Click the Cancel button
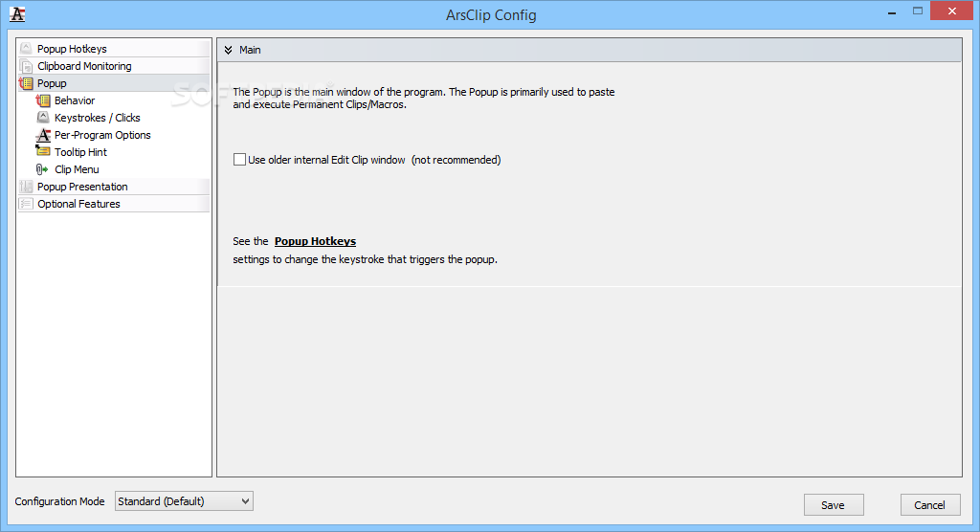 (x=930, y=505)
